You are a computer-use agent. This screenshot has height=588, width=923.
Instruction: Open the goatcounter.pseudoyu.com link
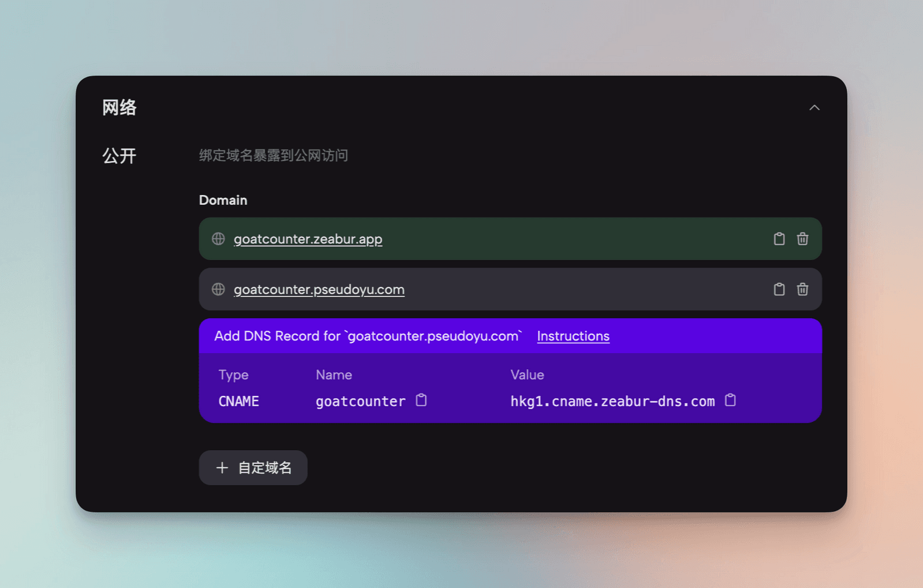coord(319,289)
